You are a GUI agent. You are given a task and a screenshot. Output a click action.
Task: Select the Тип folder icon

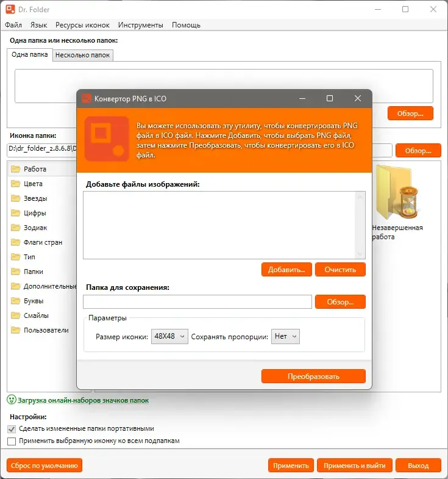[x=15, y=257]
